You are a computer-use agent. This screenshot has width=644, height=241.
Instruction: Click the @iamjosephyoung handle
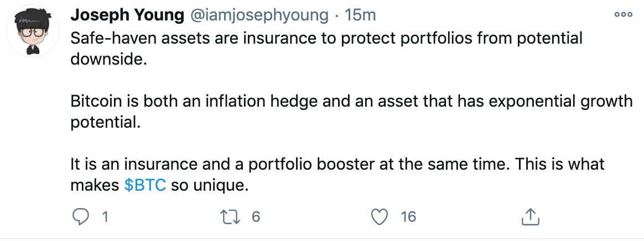coord(259,15)
